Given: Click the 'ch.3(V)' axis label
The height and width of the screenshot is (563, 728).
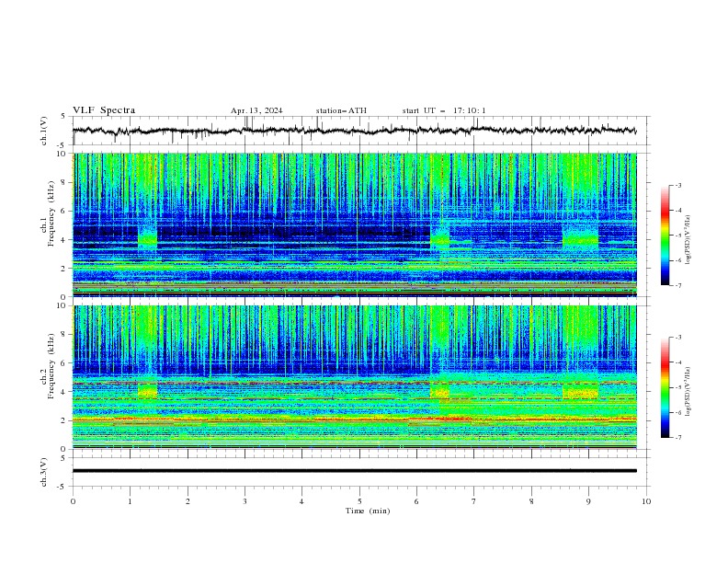Looking at the screenshot, I should (44, 472).
